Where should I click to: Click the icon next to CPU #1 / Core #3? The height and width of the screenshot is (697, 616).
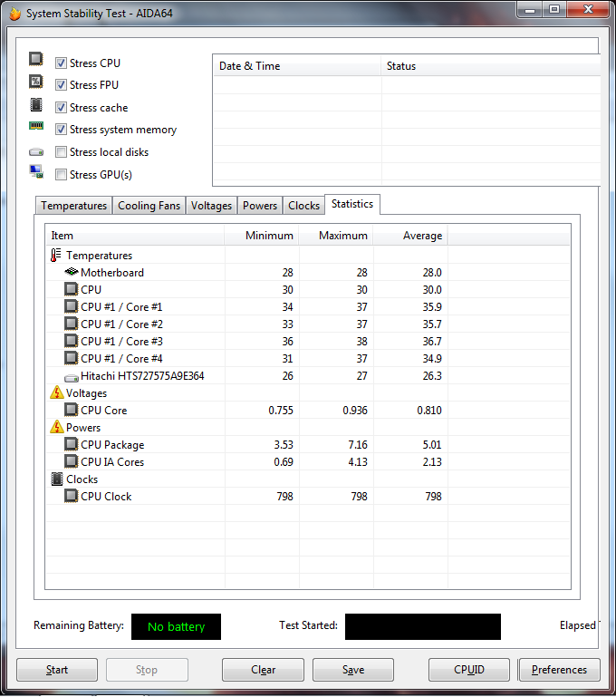pyautogui.click(x=71, y=341)
